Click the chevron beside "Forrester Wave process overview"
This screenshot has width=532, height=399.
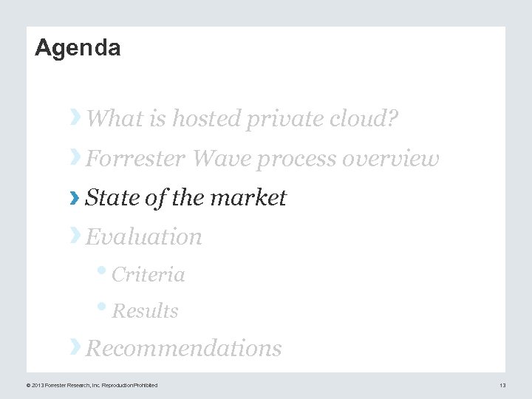coord(75,156)
